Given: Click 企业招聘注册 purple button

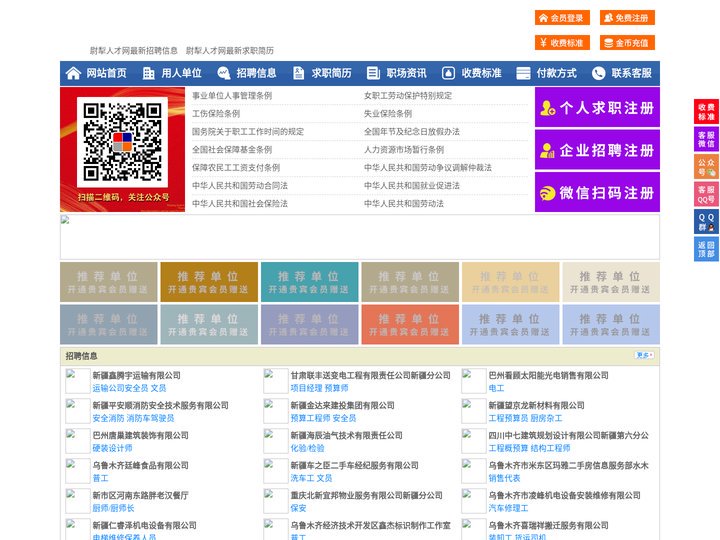Looking at the screenshot, I should coord(597,150).
